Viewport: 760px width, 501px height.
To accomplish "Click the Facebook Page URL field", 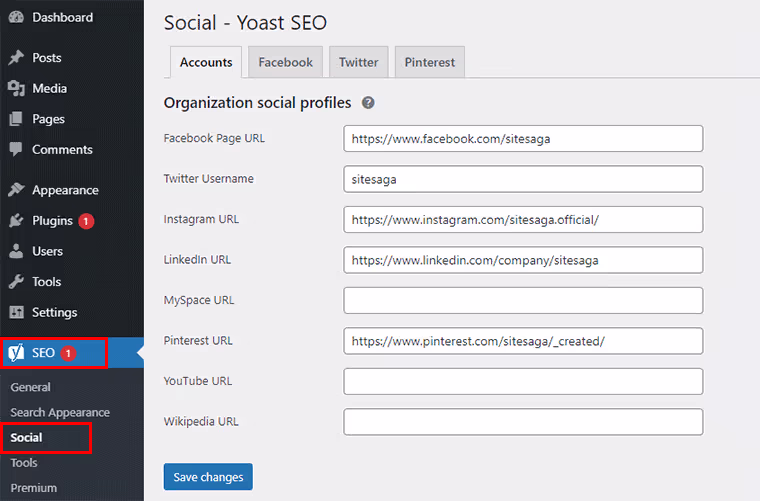I will point(523,139).
